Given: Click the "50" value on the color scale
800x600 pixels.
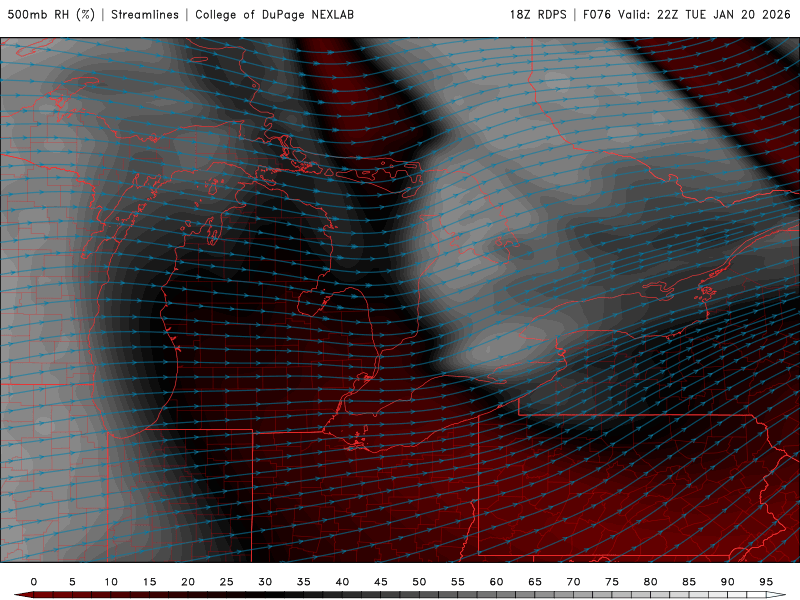Looking at the screenshot, I should click(419, 582).
